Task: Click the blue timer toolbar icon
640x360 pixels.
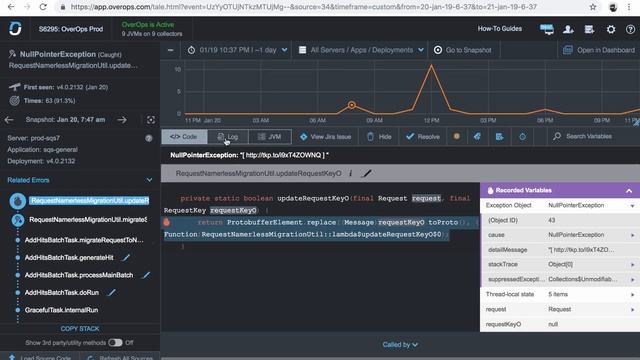Action: click(522, 137)
